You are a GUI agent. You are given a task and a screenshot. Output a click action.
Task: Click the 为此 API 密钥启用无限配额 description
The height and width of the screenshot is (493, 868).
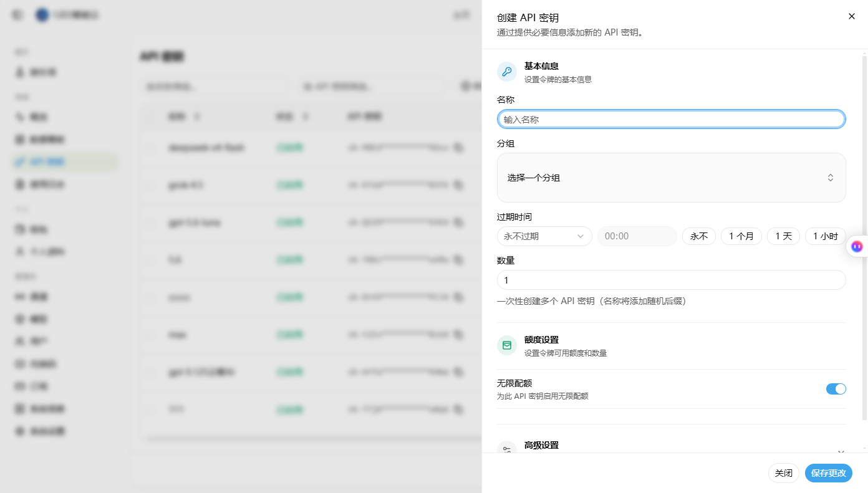coord(542,396)
